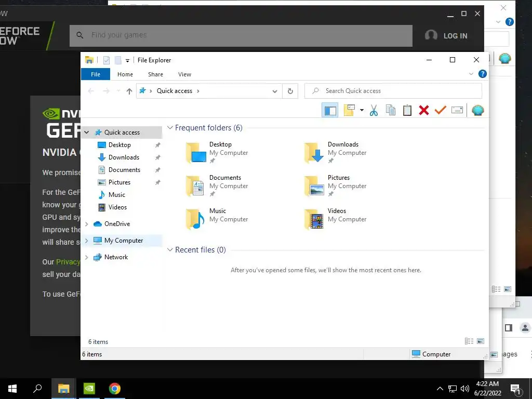Collapse the Frequent folders group
The image size is (532, 399).
(x=170, y=128)
